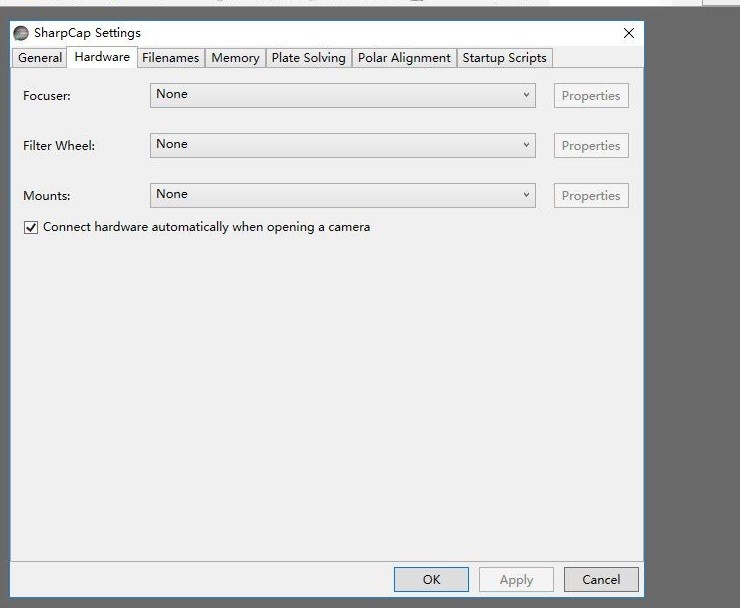Click the Apply button
Image resolution: width=740 pixels, height=608 pixels.
click(x=516, y=579)
